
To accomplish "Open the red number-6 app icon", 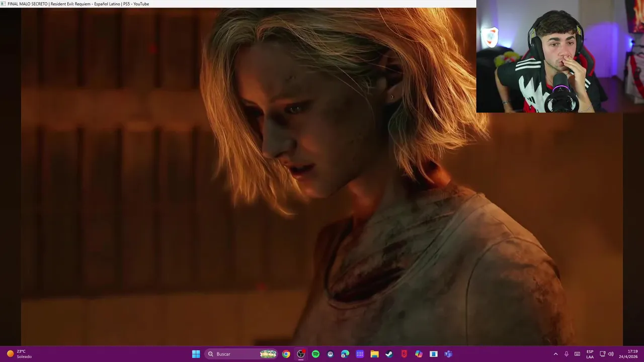I will pos(404,354).
